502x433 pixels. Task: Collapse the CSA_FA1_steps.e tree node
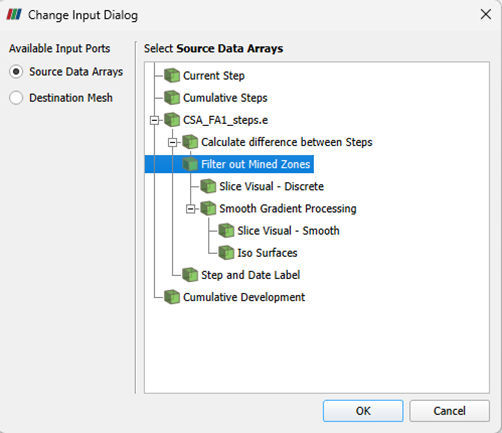point(154,120)
